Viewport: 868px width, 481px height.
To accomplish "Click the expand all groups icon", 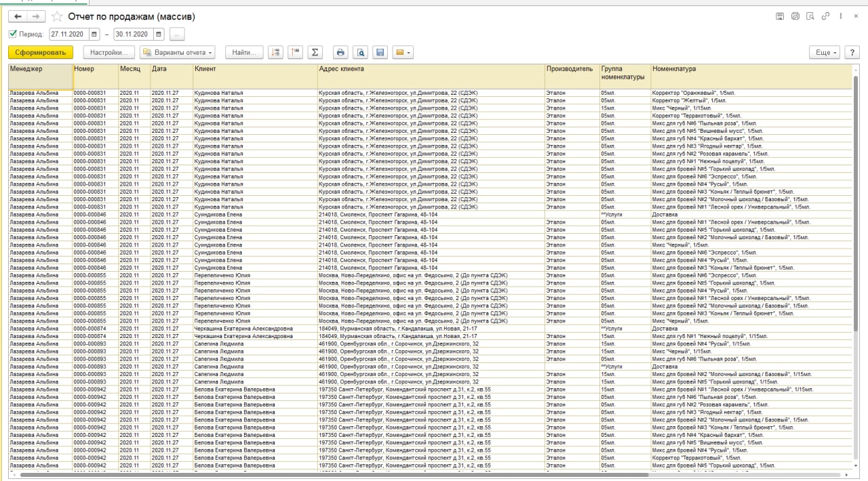I will (x=275, y=52).
